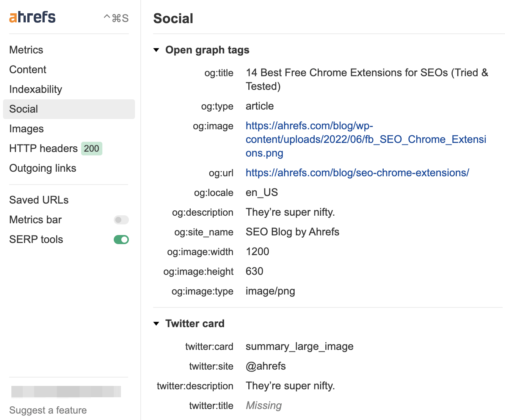Click the Social page heading
The width and height of the screenshot is (505, 420).
[x=173, y=18]
